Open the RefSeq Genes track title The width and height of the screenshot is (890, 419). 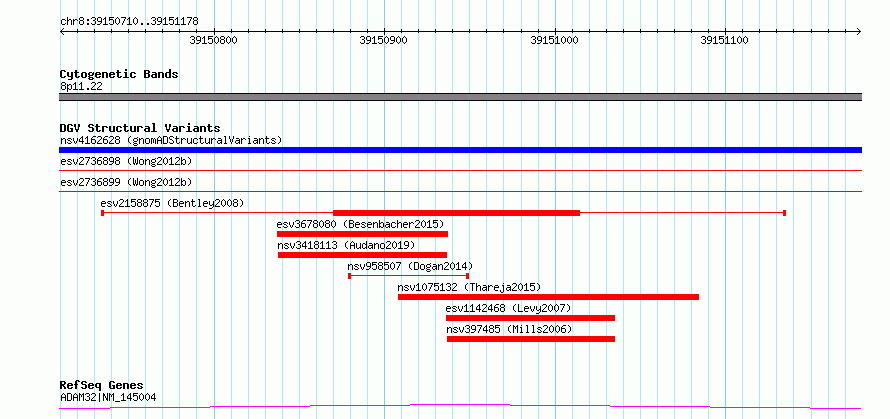coord(102,386)
